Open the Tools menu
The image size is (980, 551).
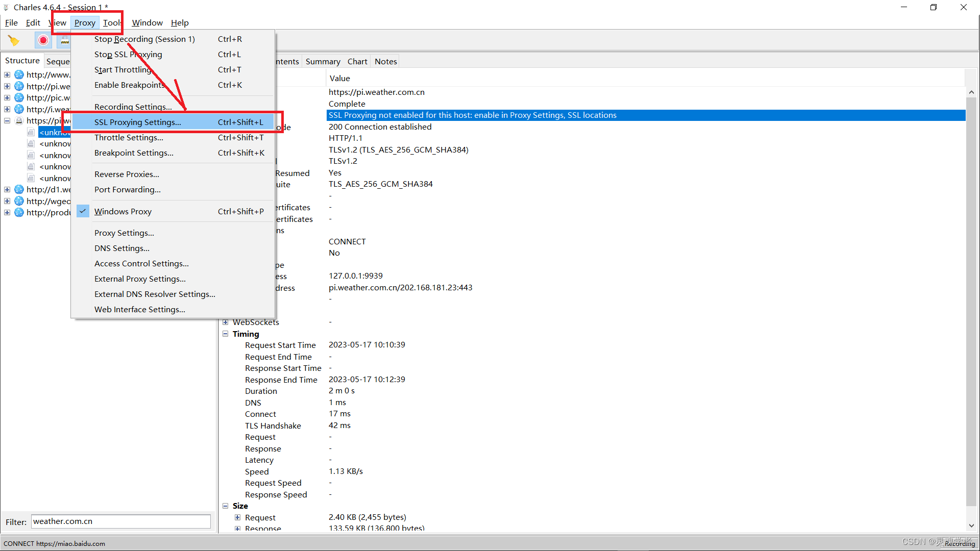pos(112,23)
